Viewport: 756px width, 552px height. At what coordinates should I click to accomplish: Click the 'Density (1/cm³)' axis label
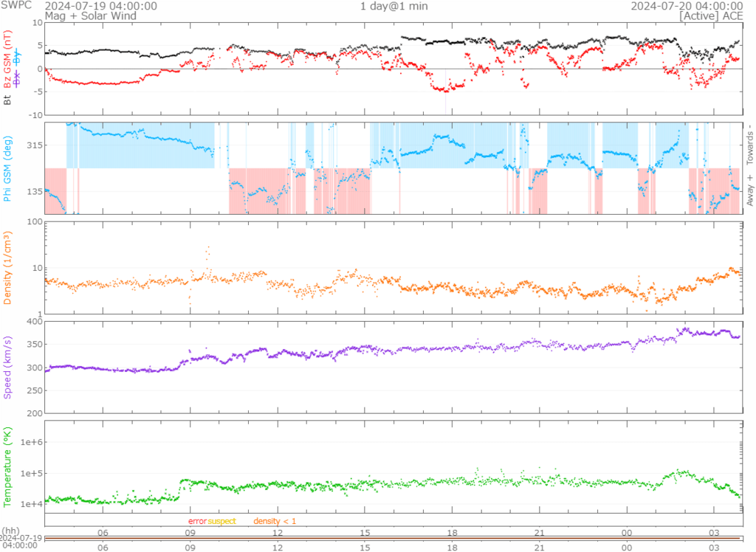point(7,268)
